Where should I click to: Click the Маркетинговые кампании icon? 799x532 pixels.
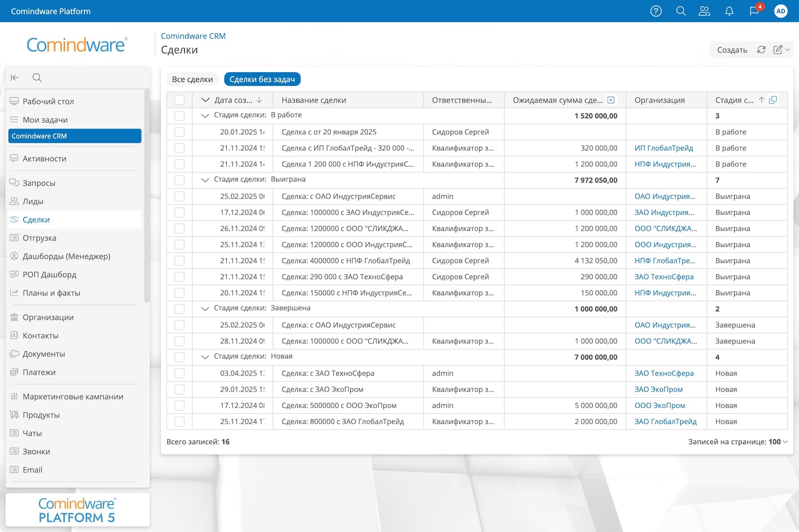pos(14,397)
